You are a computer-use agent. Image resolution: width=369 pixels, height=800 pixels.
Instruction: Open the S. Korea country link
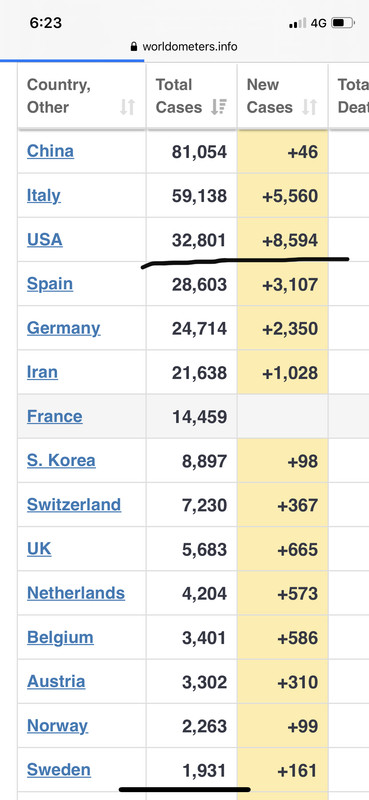click(61, 460)
